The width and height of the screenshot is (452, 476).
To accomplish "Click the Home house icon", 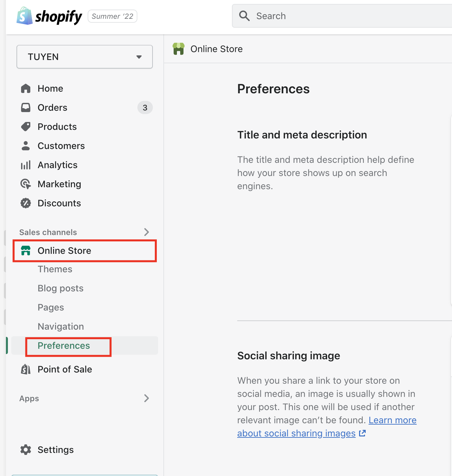I will (x=26, y=88).
